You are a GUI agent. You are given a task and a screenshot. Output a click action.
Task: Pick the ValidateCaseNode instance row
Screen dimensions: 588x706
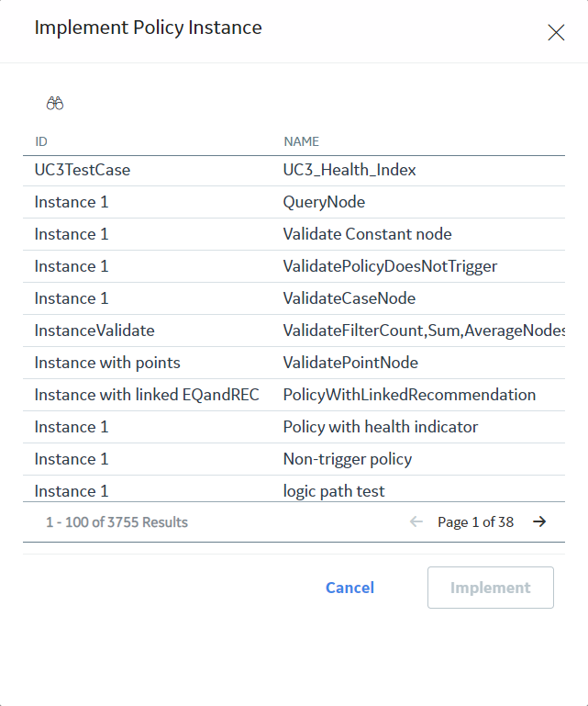294,298
